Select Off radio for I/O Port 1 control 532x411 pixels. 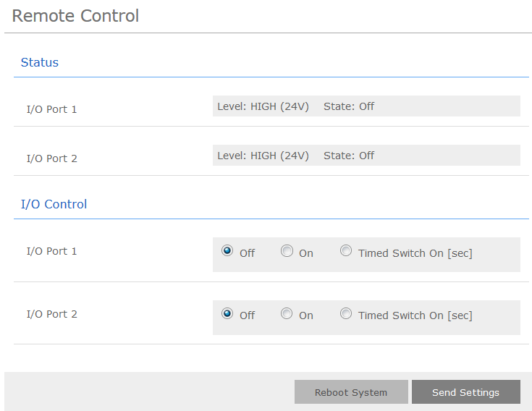227,251
